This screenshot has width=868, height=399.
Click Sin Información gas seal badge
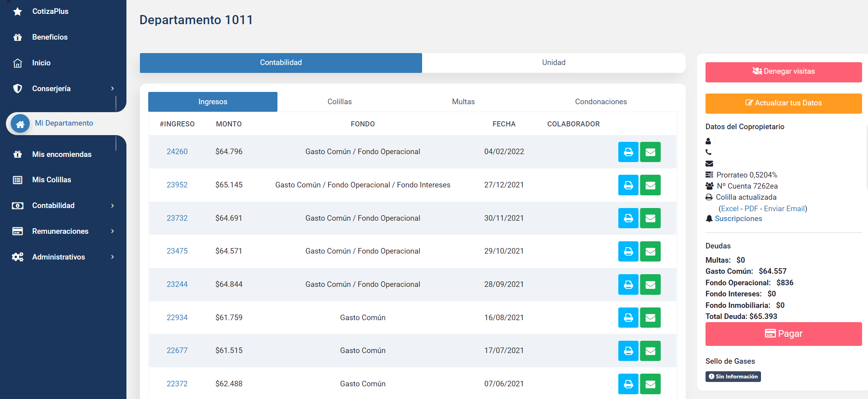[x=733, y=376]
